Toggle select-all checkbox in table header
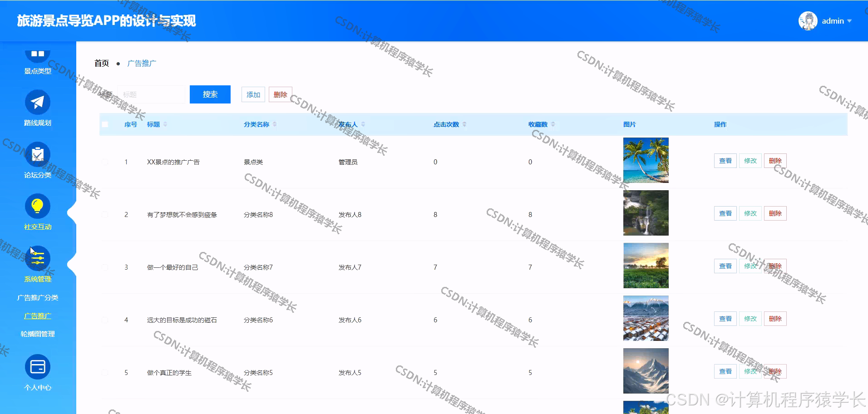Screen dimensions: 868x414 click(x=105, y=124)
